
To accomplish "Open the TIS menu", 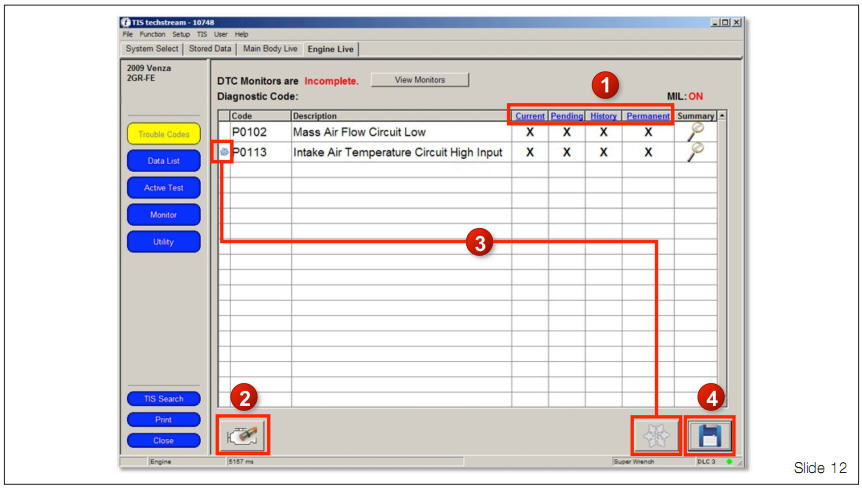I will (202, 34).
